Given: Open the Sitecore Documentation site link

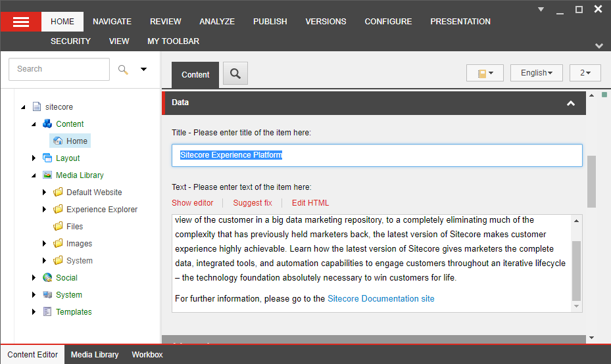Looking at the screenshot, I should pos(381,298).
